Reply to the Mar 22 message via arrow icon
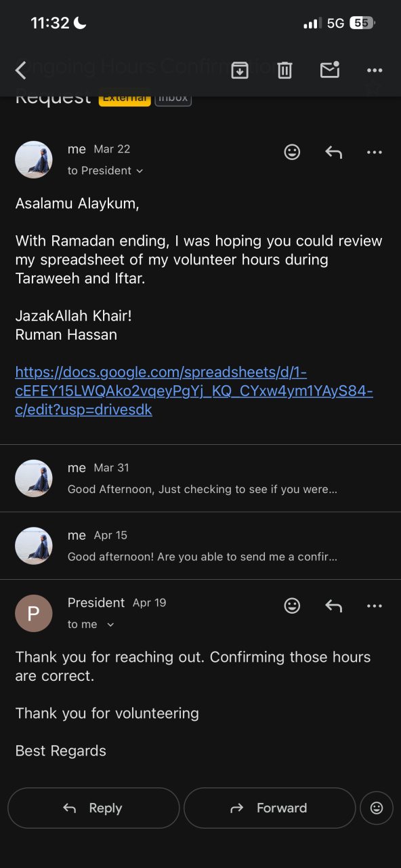401x868 pixels. [333, 152]
